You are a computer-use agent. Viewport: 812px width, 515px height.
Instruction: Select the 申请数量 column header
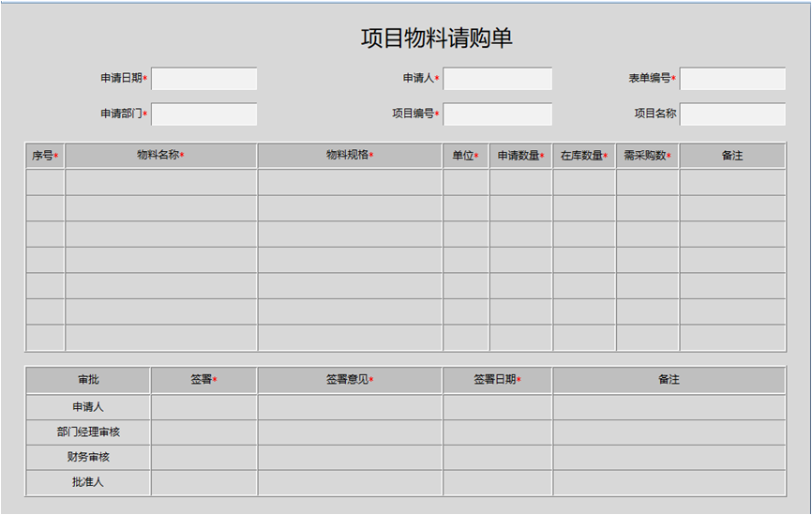click(x=520, y=156)
